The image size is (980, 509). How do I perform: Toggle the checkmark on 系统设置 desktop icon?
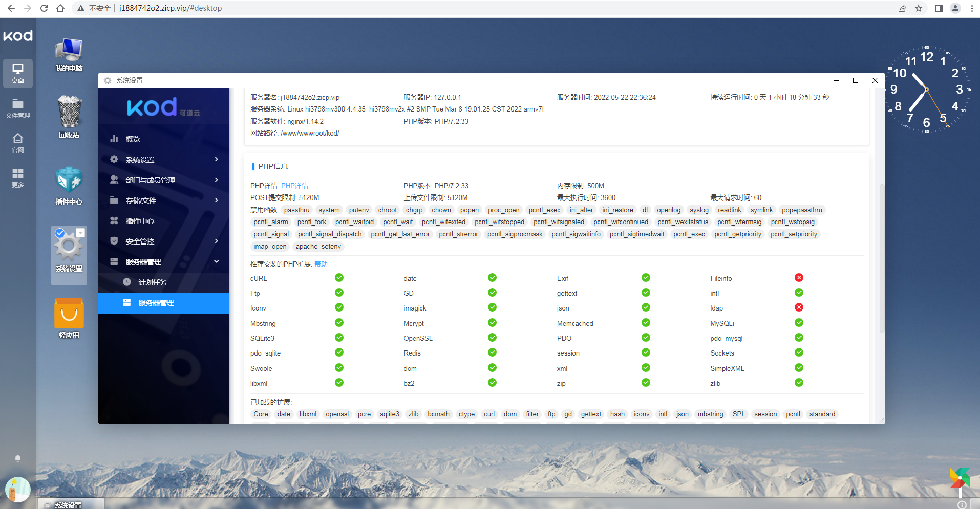click(60, 233)
